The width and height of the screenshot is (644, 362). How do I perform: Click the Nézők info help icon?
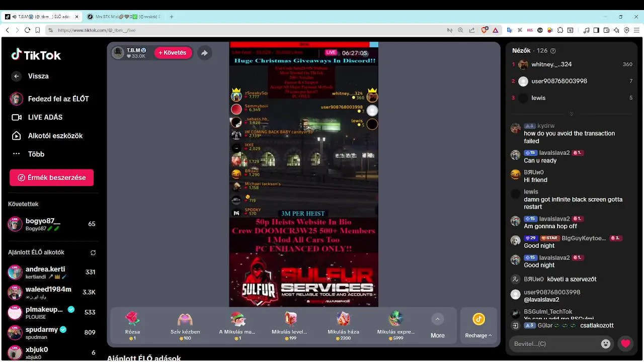click(x=553, y=51)
